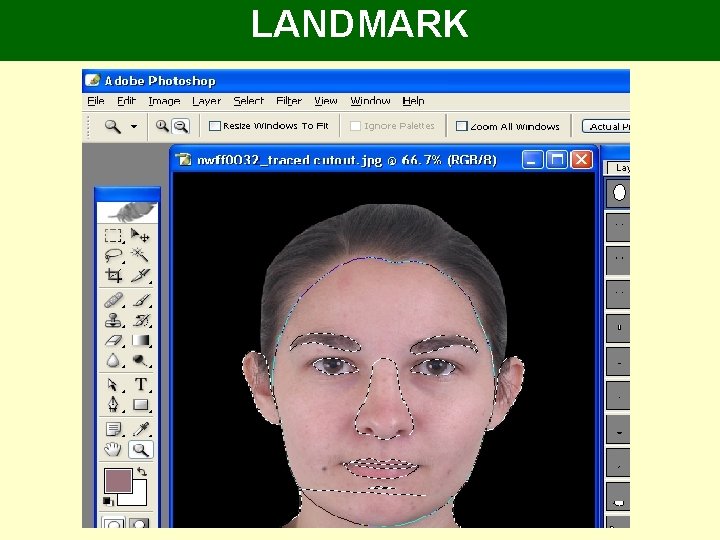Select the Brush tool
This screenshot has height=540, width=720.
(140, 300)
